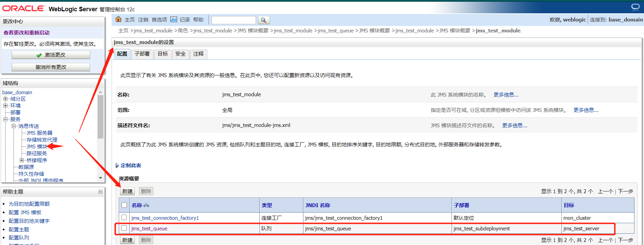This screenshot has height=245, width=644.
Task: Tick the select-all checkbox in table header
Action: click(x=124, y=205)
